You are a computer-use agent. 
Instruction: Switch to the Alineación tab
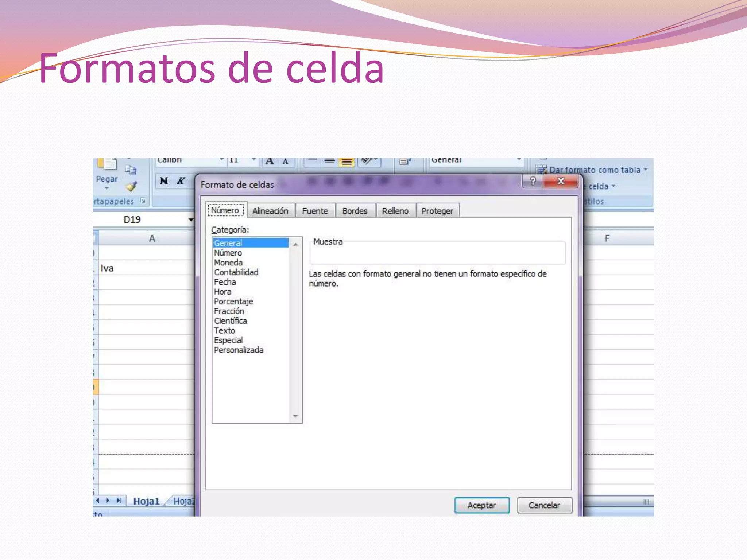pos(270,211)
